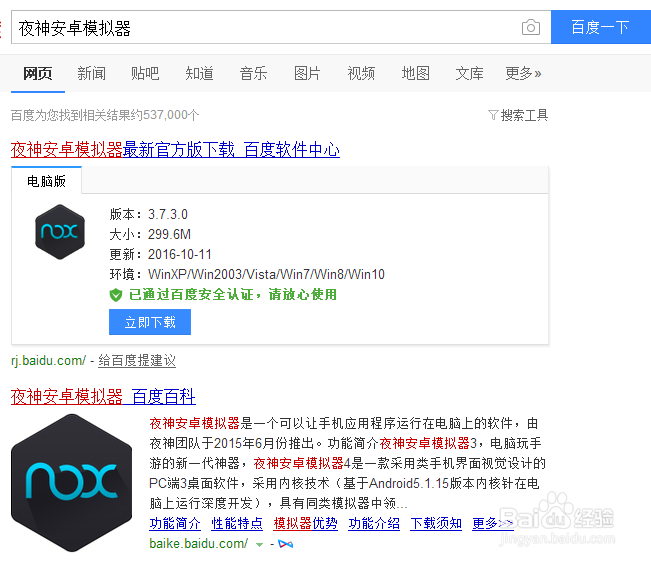Switch to the 新闻 tab
This screenshot has height=561, width=651.
click(91, 73)
